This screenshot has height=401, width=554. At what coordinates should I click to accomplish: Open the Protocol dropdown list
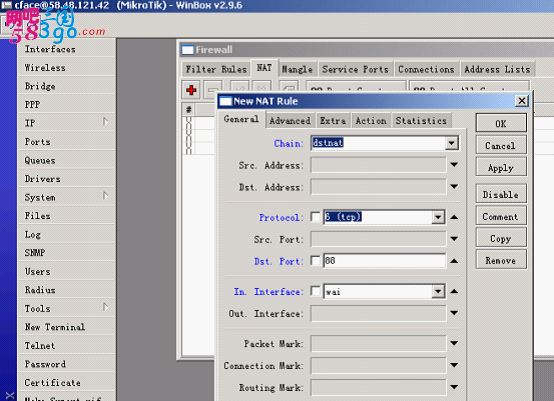[438, 217]
